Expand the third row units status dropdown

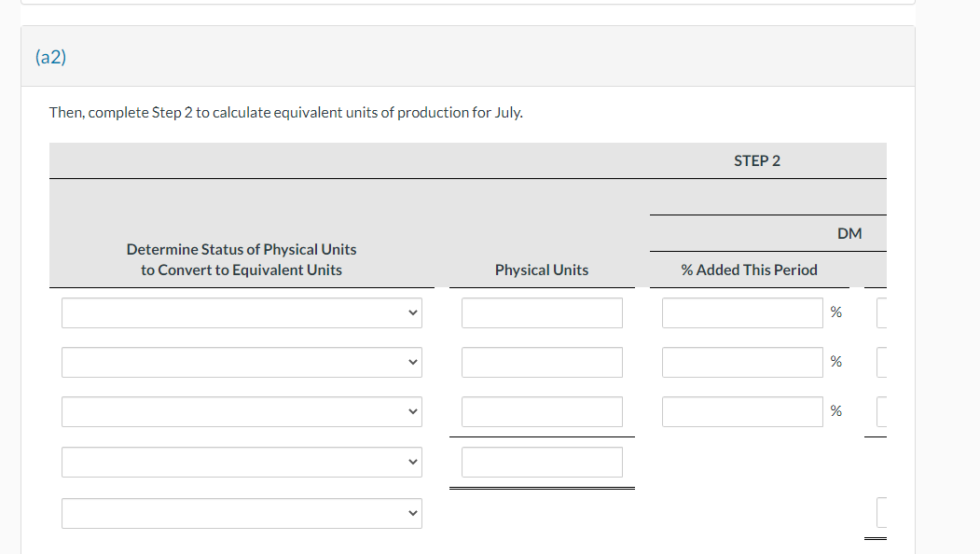pos(242,411)
